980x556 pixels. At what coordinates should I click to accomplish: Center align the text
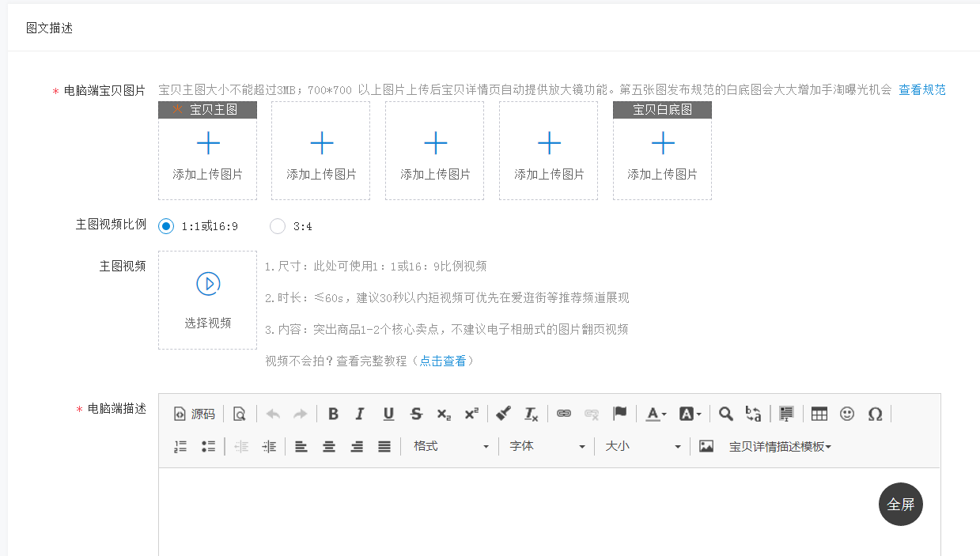click(329, 446)
